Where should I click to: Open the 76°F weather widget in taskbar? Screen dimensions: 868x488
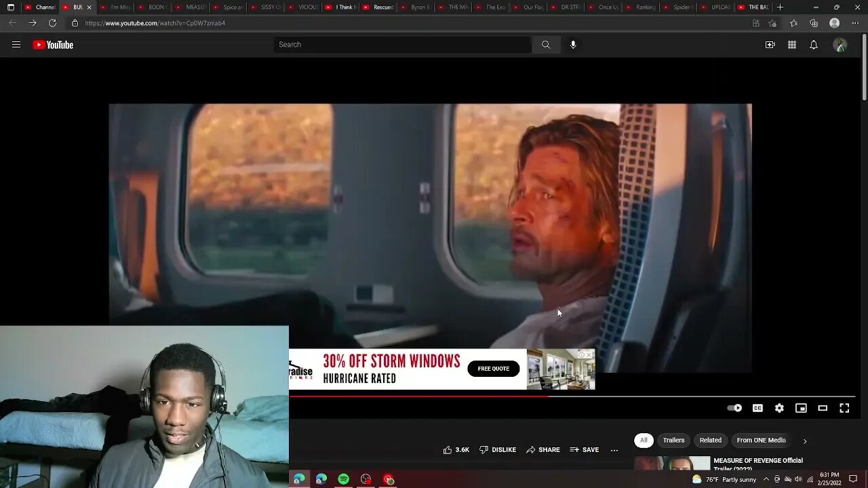(724, 479)
